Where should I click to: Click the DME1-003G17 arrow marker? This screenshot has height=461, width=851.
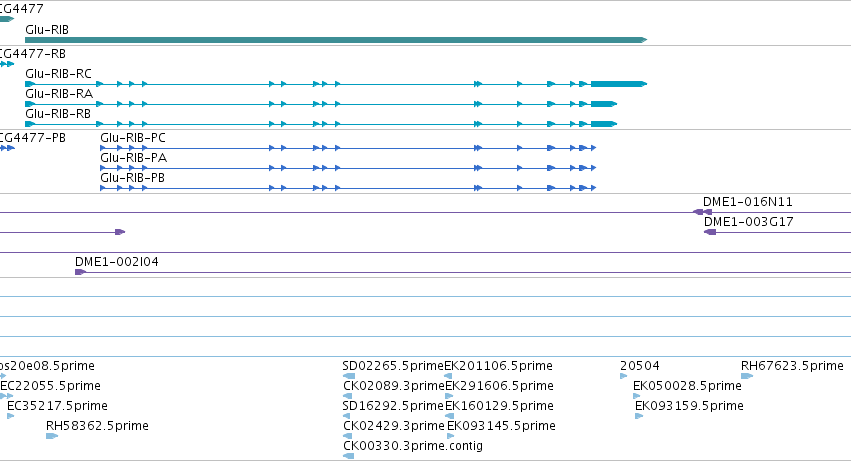[710, 232]
